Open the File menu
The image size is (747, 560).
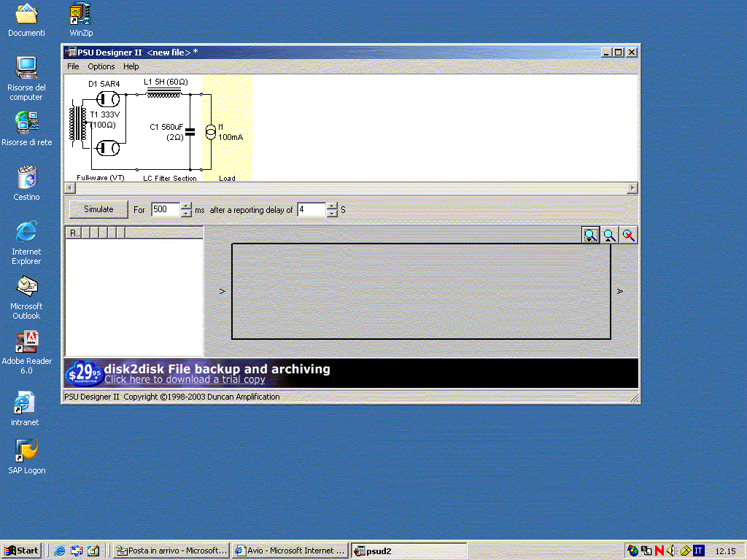(x=73, y=66)
